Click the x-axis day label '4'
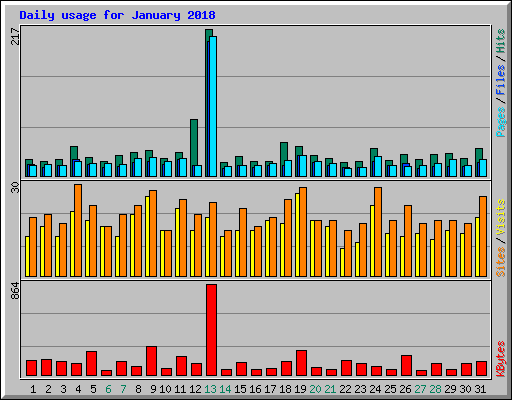The width and height of the screenshot is (512, 400). click(78, 389)
